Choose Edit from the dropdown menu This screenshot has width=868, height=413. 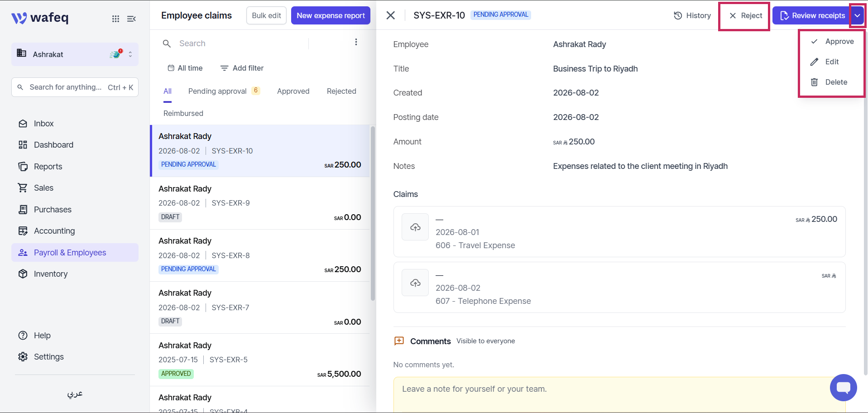[831, 62]
